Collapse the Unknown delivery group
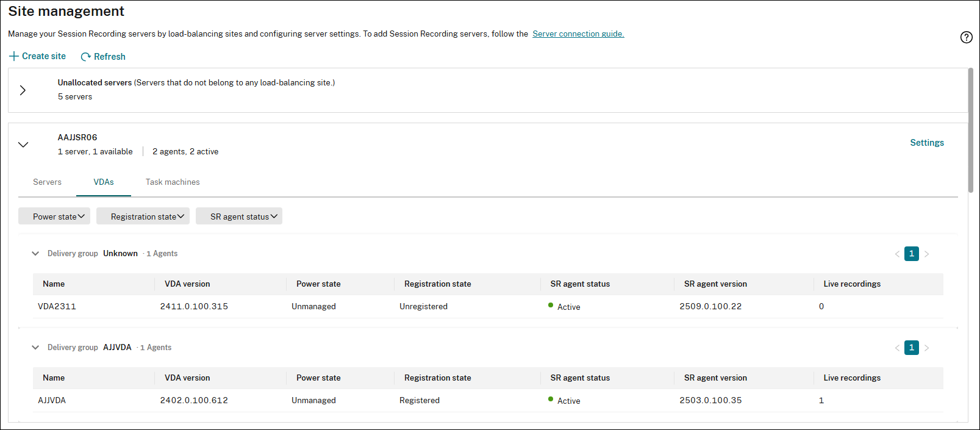 click(x=35, y=254)
